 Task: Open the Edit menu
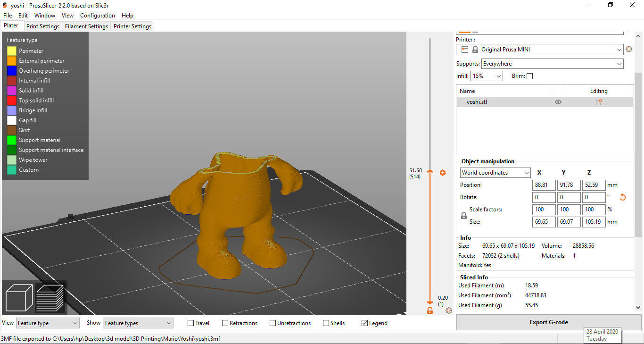tap(23, 16)
